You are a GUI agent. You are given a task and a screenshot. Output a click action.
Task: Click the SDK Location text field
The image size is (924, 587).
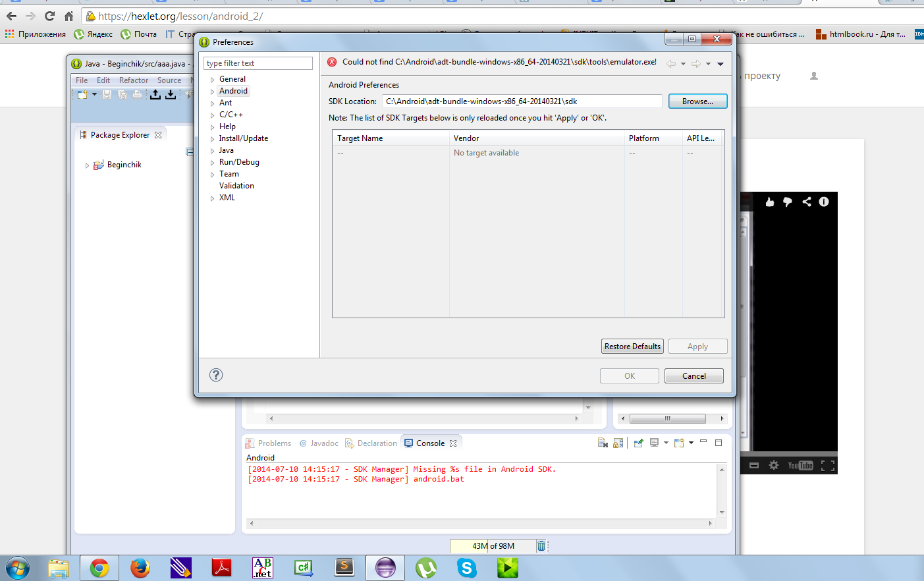[522, 101]
